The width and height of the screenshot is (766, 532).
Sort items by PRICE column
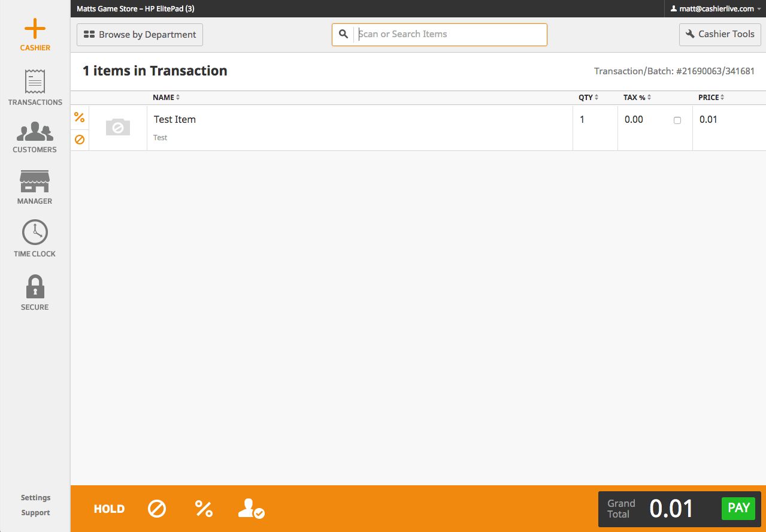point(710,97)
